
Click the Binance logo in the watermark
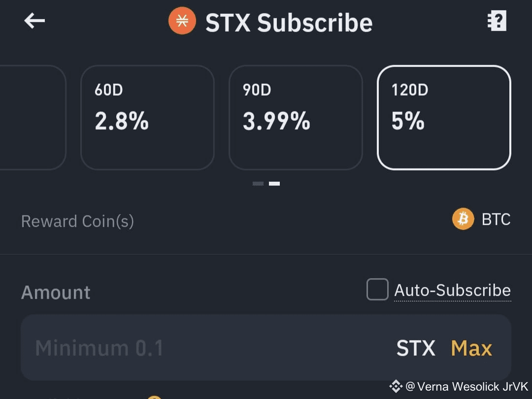[x=396, y=386]
